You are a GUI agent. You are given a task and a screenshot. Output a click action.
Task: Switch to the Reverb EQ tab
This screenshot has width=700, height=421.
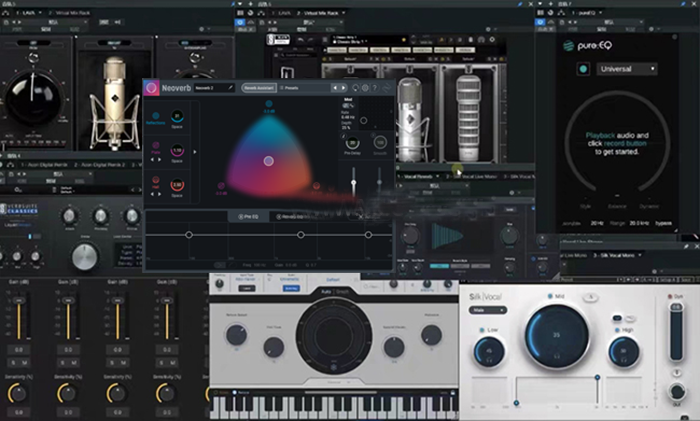coord(290,217)
